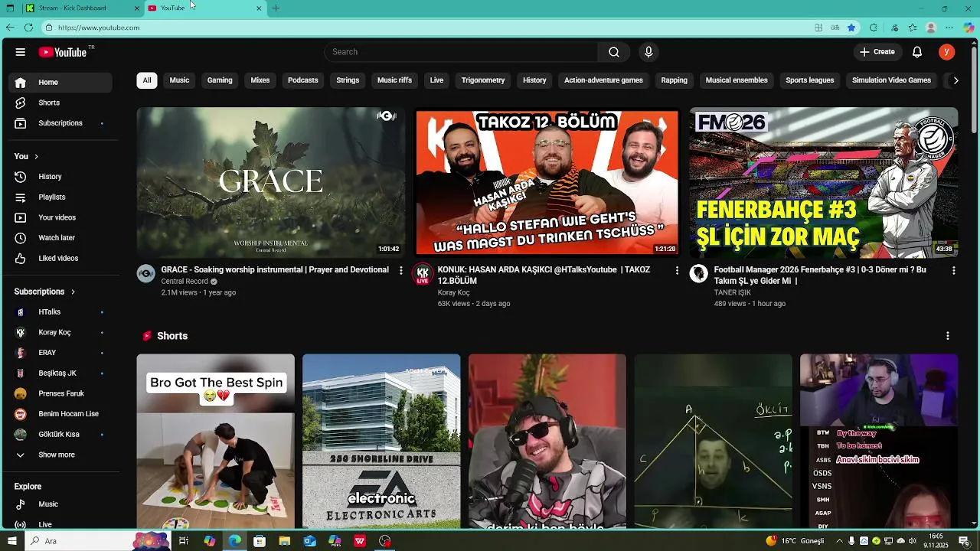Open GRACE Soaking worship video title

click(275, 269)
